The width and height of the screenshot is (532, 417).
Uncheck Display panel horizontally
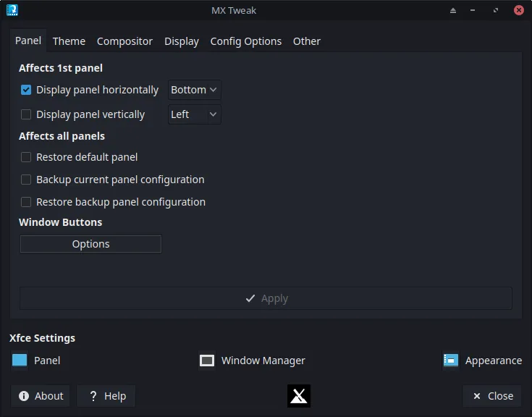(x=26, y=90)
